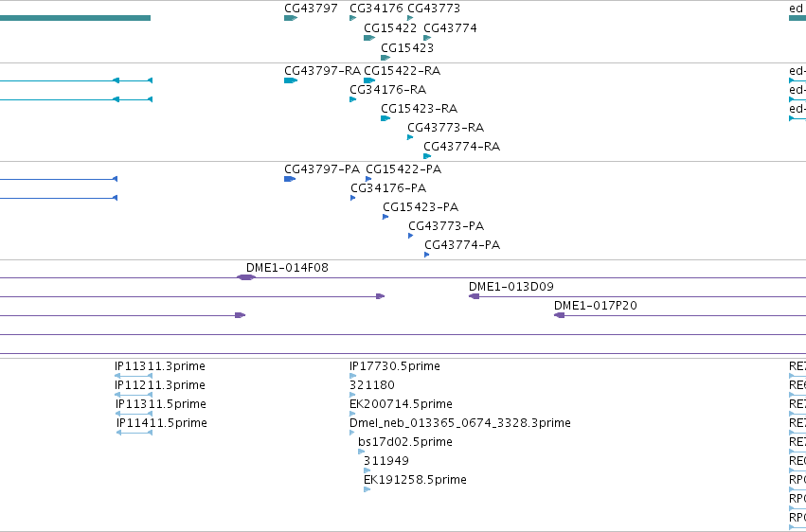Open the CG15423 gene label
The height and width of the screenshot is (532, 806).
point(407,47)
